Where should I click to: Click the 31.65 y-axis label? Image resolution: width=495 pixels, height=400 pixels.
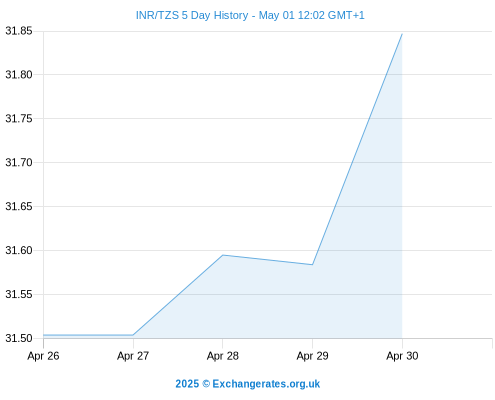pos(19,207)
